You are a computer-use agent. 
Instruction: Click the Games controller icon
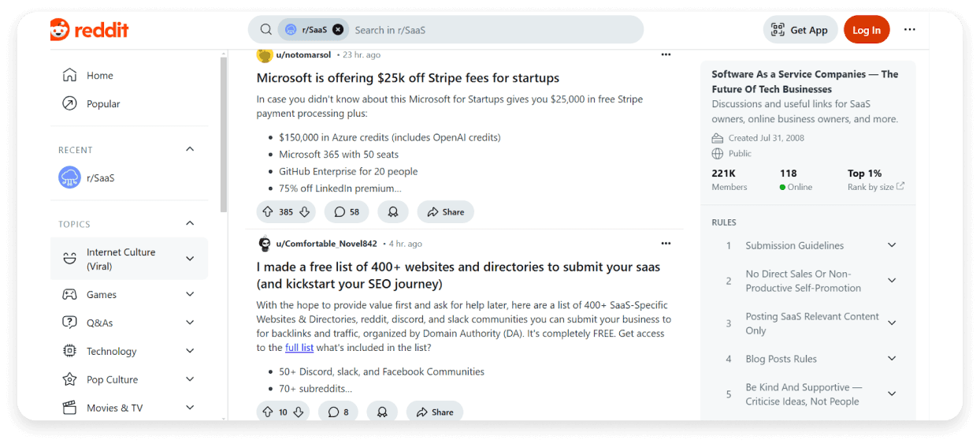(x=69, y=294)
